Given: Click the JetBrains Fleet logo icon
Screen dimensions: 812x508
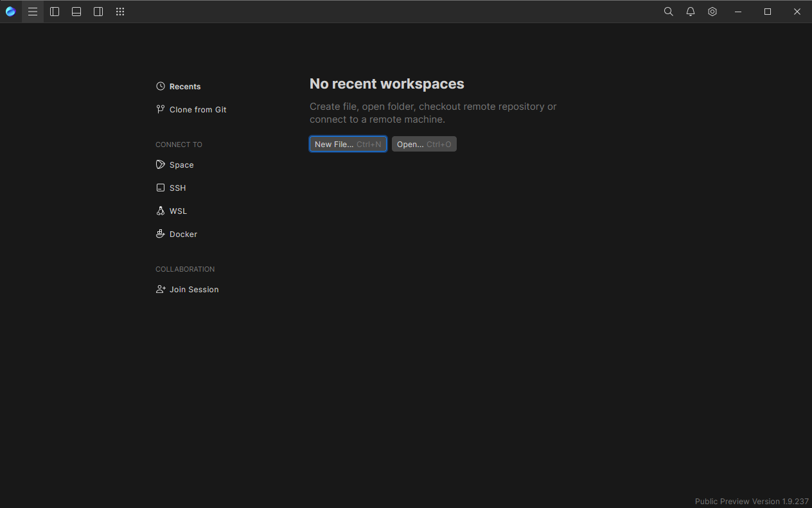Looking at the screenshot, I should [10, 12].
